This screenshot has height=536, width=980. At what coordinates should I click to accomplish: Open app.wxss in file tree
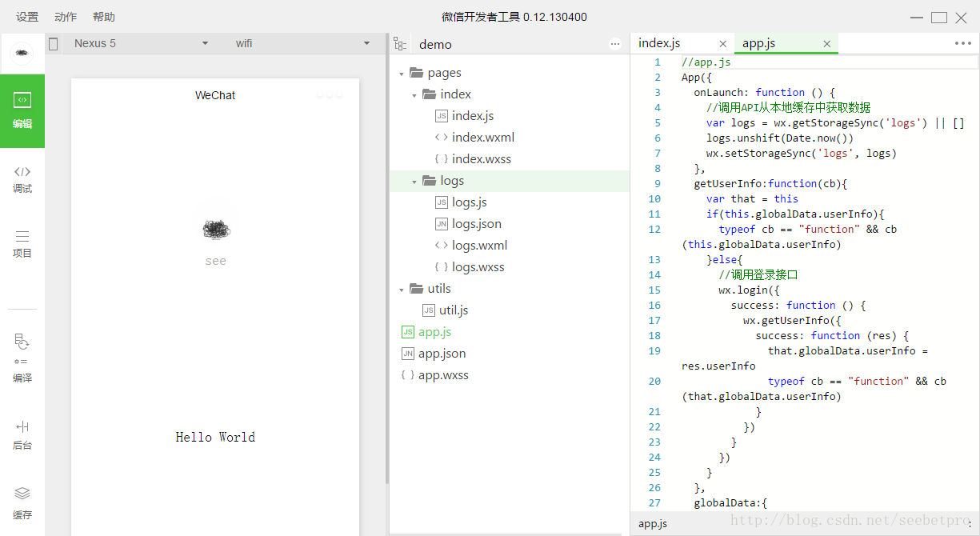(434, 375)
